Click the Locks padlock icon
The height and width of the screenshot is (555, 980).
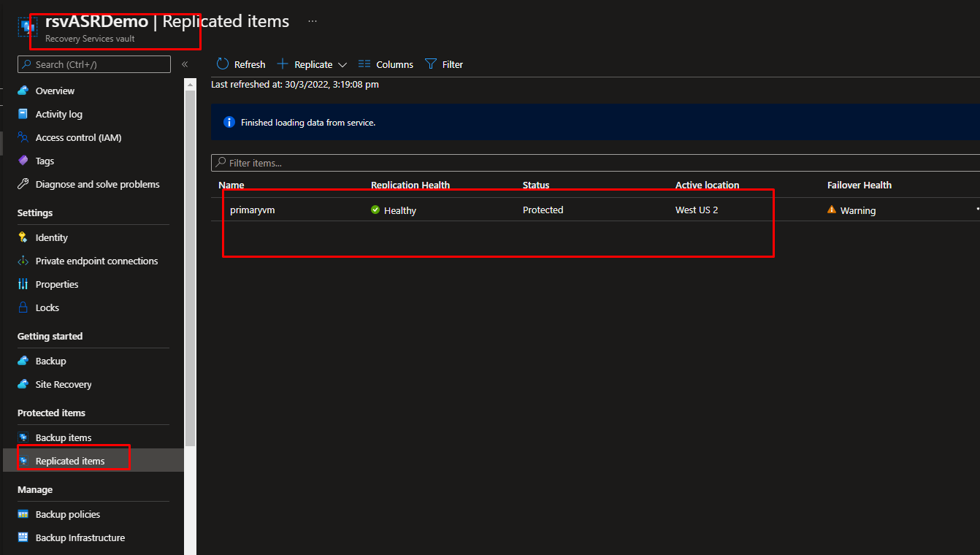point(23,307)
